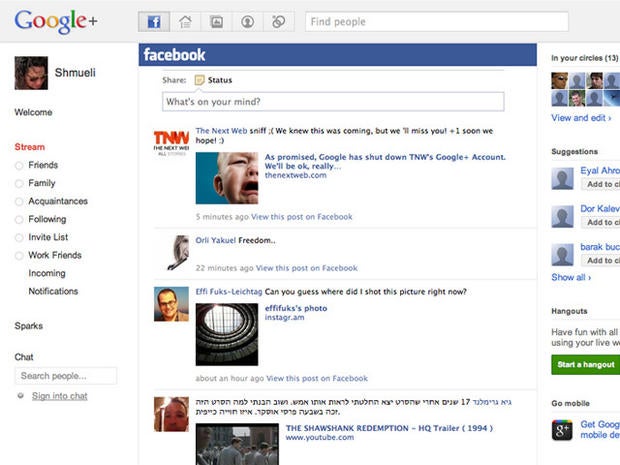Open TNW Google+ account article headline

tap(385, 161)
